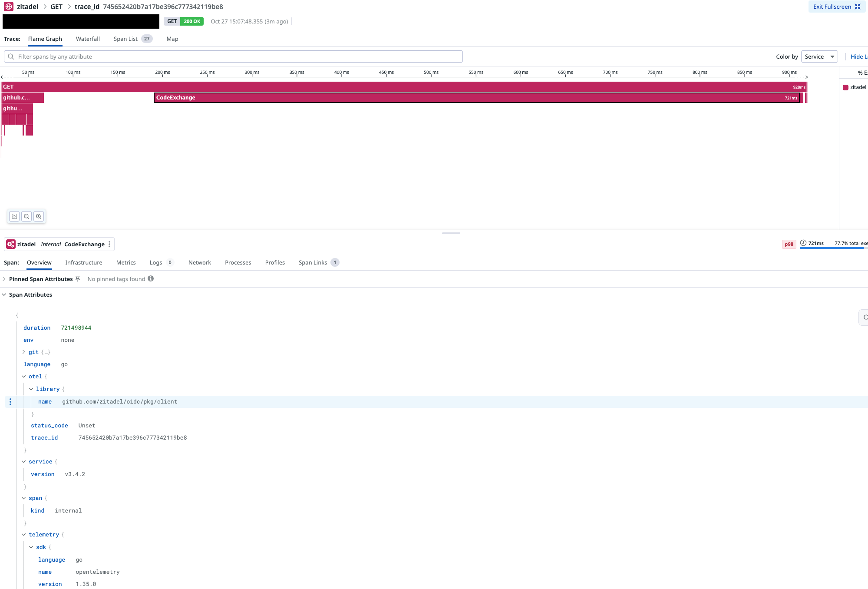The height and width of the screenshot is (589, 868).
Task: Click the Filter spans by attribute field
Action: click(x=233, y=56)
